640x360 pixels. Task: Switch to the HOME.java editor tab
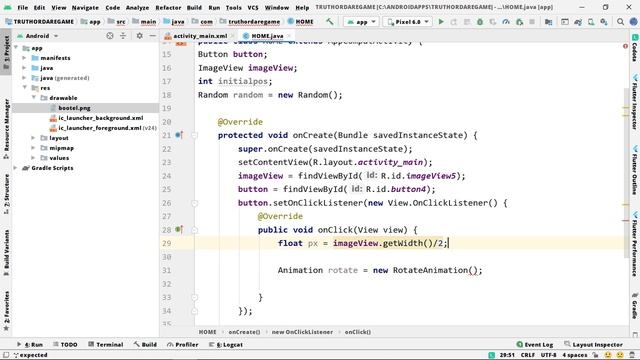[x=267, y=36]
